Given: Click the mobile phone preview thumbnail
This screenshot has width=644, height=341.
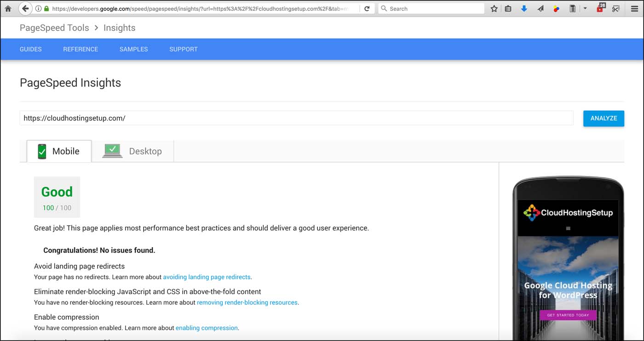Looking at the screenshot, I should pos(568,259).
